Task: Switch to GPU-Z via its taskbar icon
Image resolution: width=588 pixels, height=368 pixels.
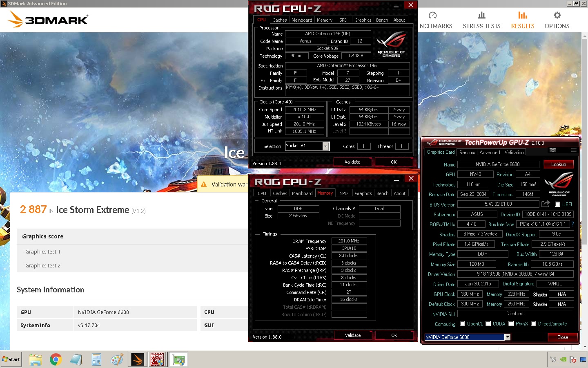Action: 178,360
